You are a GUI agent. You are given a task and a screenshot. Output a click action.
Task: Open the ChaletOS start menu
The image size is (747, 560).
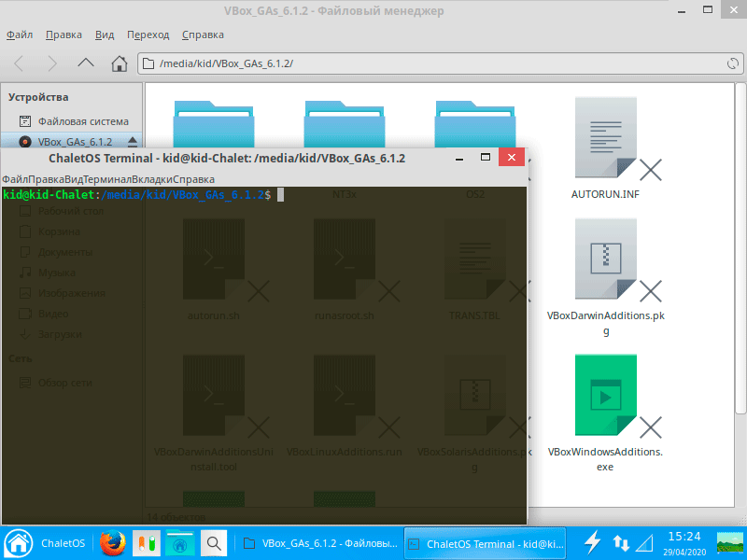click(x=46, y=543)
